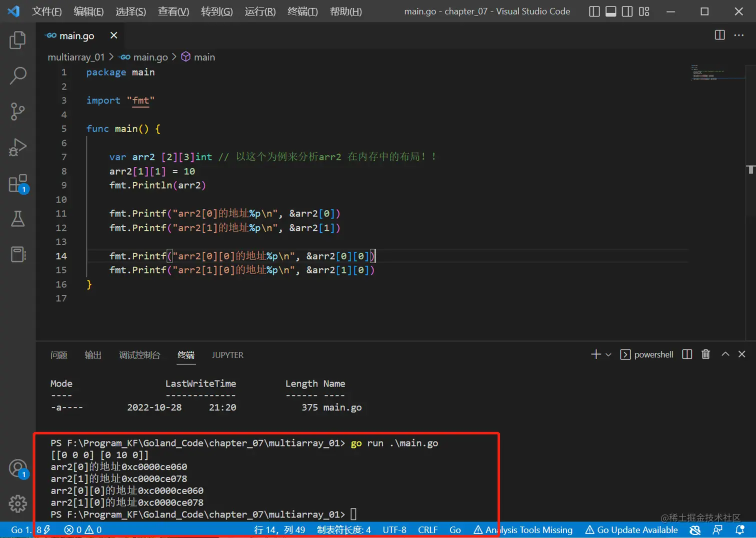Open the 转到(G) menu
The height and width of the screenshot is (538, 756).
(216, 11)
